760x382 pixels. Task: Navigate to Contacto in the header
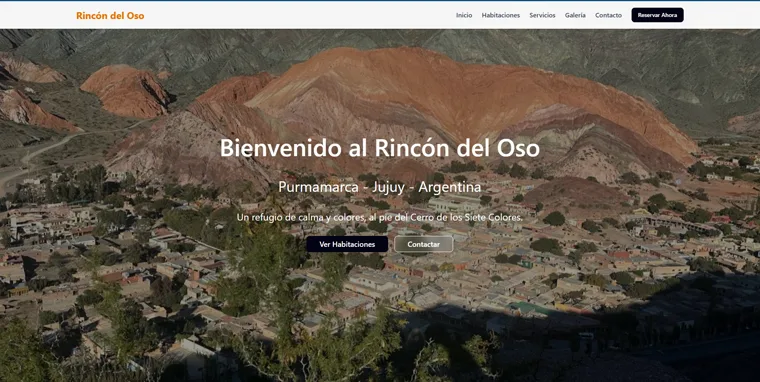608,15
